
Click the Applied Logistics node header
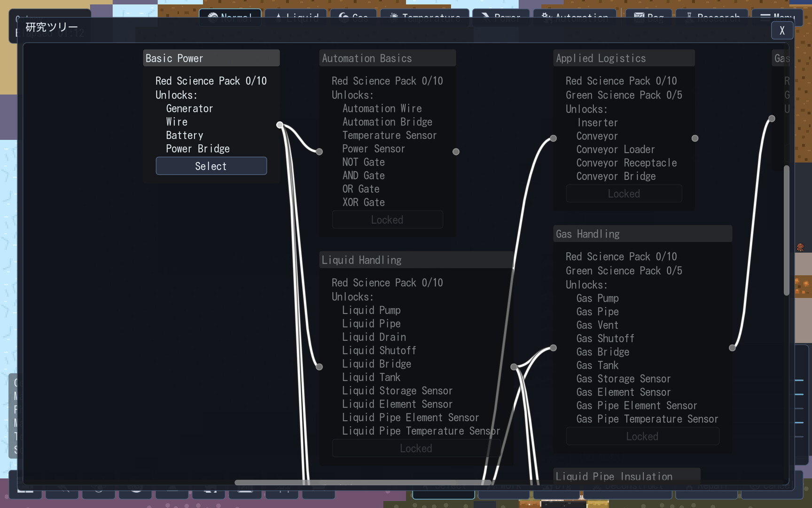coord(624,58)
